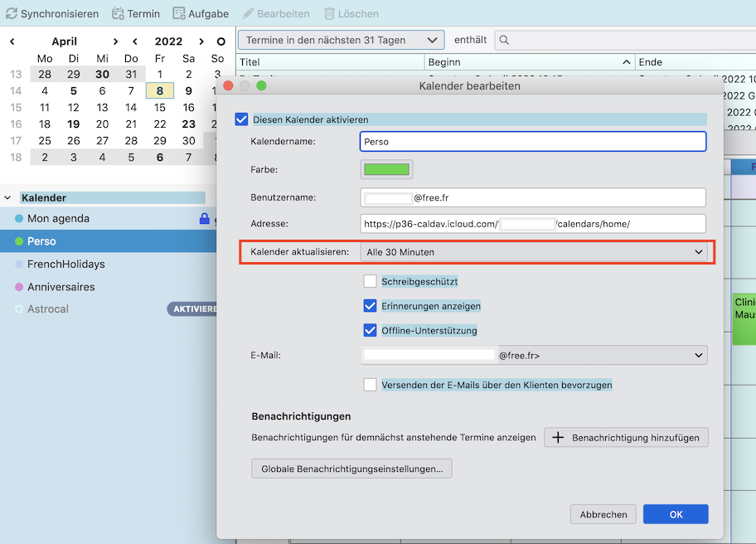Collapse the Kalender list section
756x544 pixels.
point(8,198)
